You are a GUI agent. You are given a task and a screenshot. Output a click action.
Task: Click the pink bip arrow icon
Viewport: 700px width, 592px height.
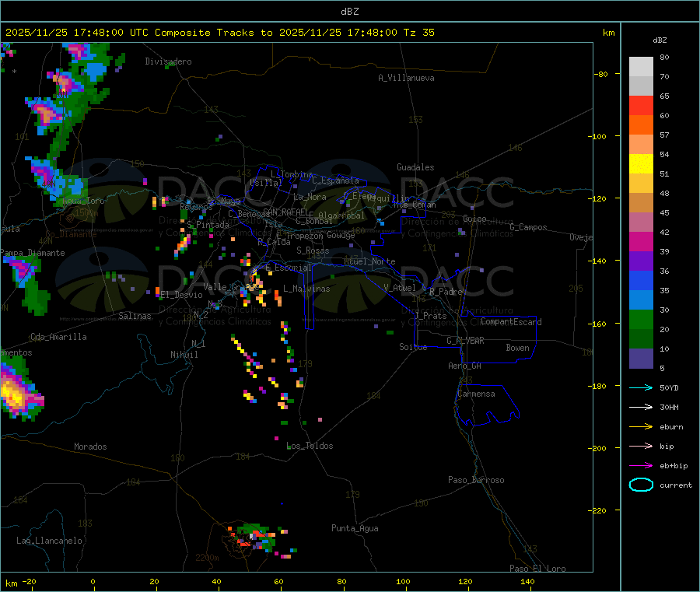[641, 446]
